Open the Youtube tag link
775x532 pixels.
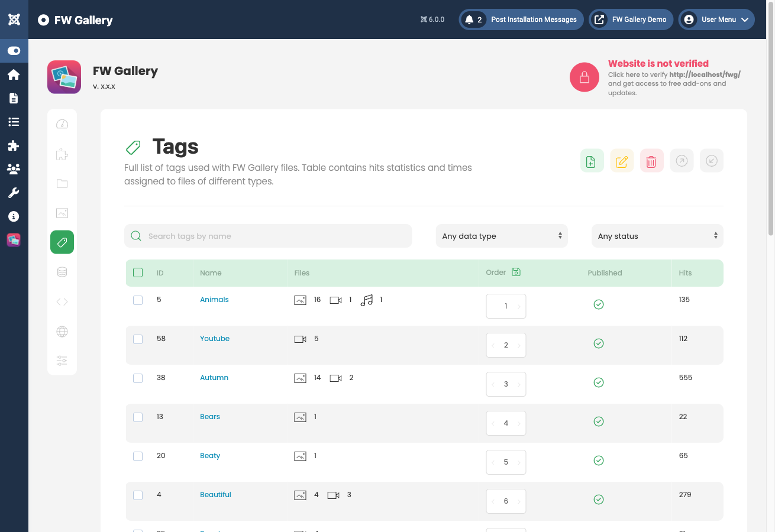(x=214, y=338)
